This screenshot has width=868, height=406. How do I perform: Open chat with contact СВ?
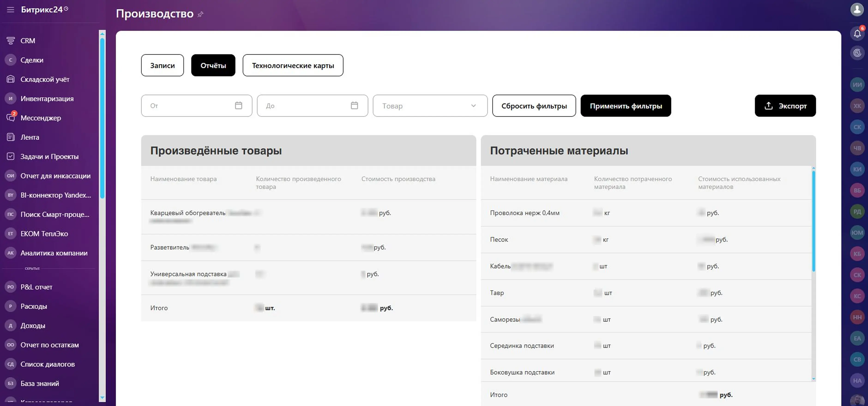tap(857, 360)
